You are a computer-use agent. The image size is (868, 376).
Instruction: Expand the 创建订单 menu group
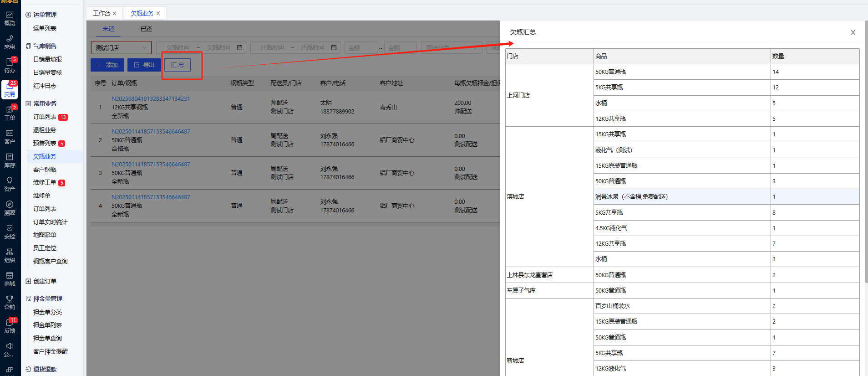[x=45, y=281]
